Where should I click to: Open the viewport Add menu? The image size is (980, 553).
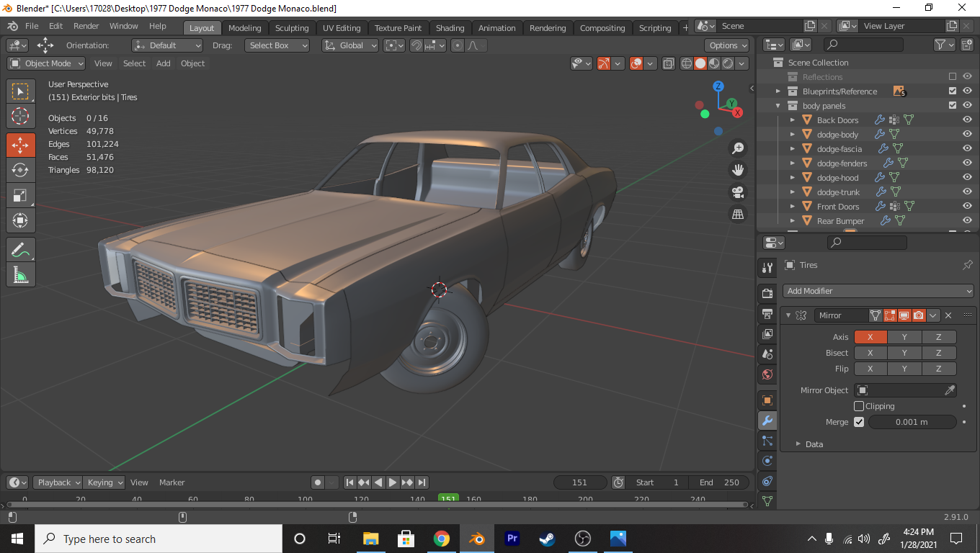coord(164,63)
